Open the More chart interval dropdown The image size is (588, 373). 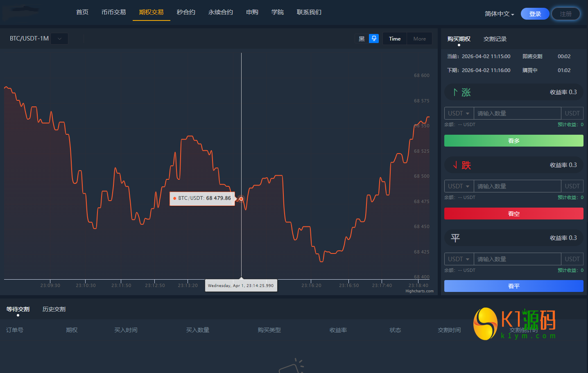pyautogui.click(x=419, y=38)
